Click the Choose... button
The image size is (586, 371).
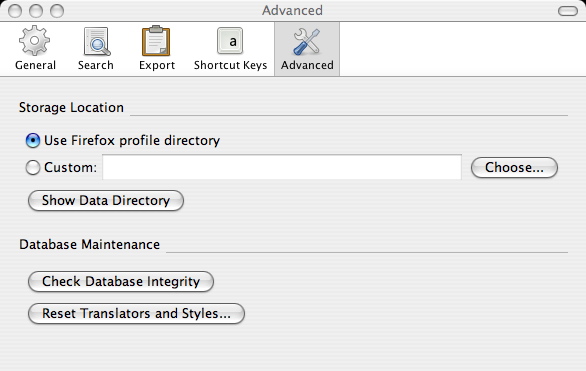(514, 167)
